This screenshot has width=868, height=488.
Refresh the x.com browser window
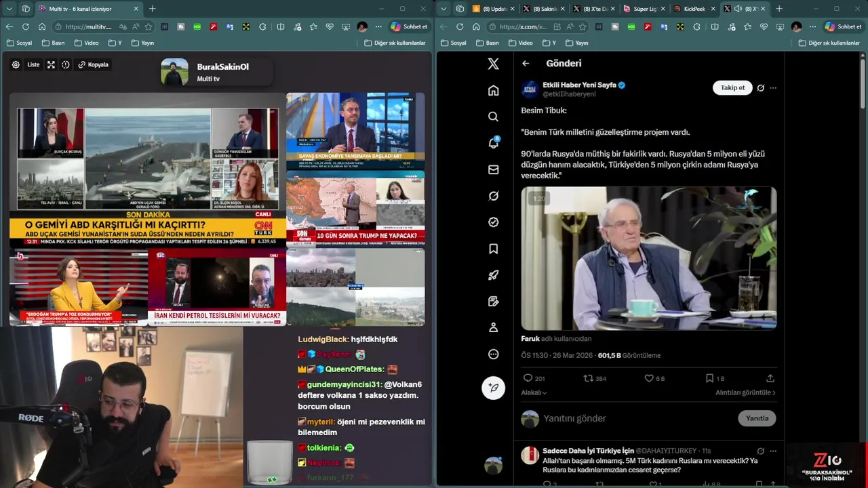point(460,26)
